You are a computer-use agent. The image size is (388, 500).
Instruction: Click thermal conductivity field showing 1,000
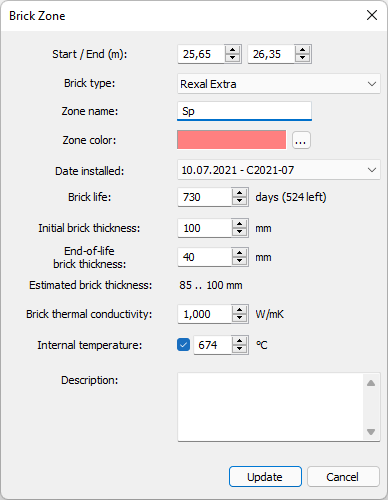pyautogui.click(x=205, y=314)
